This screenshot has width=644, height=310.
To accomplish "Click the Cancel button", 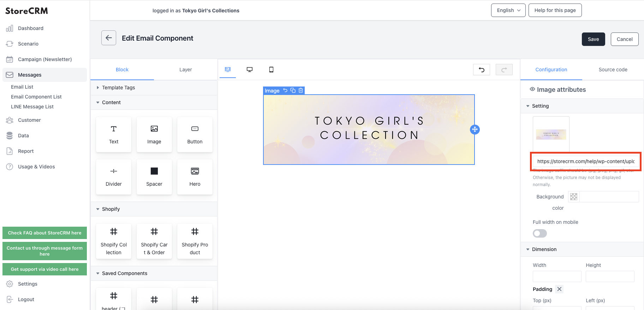I will coord(625,39).
